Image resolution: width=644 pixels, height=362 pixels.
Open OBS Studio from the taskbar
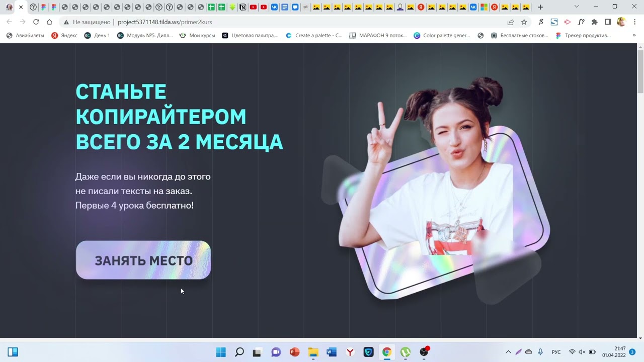(x=424, y=352)
